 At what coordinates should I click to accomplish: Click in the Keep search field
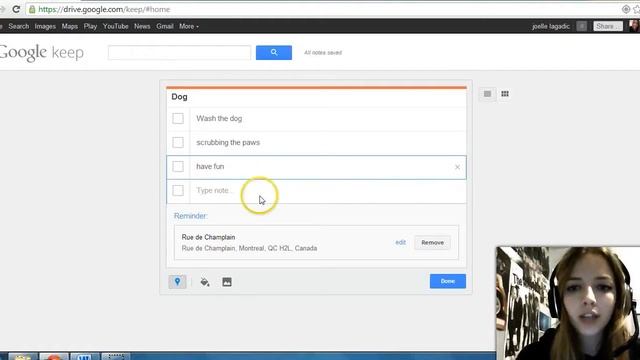[179, 53]
